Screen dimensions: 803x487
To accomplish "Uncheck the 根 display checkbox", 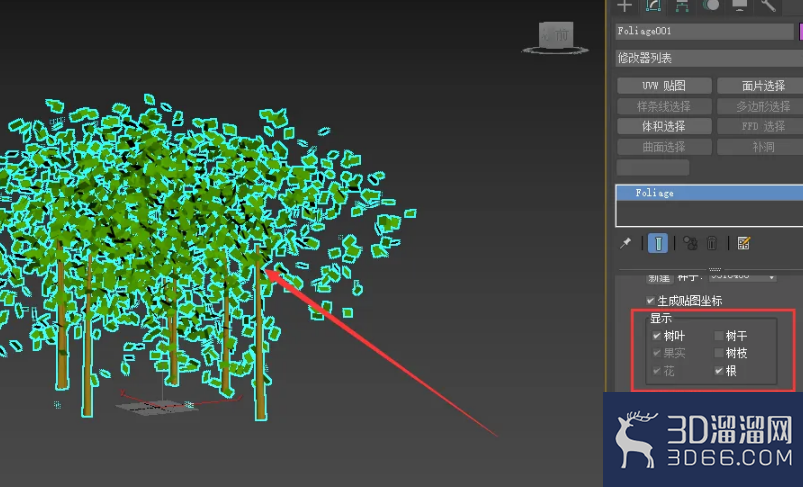I will [x=719, y=370].
